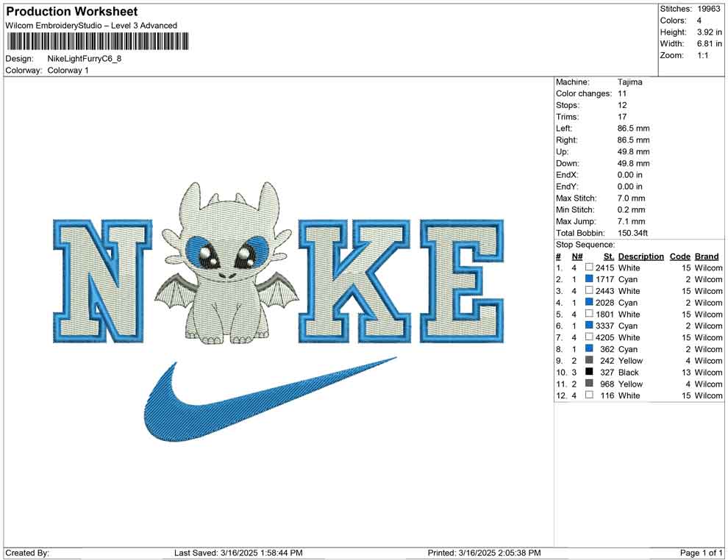728x560 pixels.
Task: Select the 'Created By:' footer label
Action: tap(27, 553)
